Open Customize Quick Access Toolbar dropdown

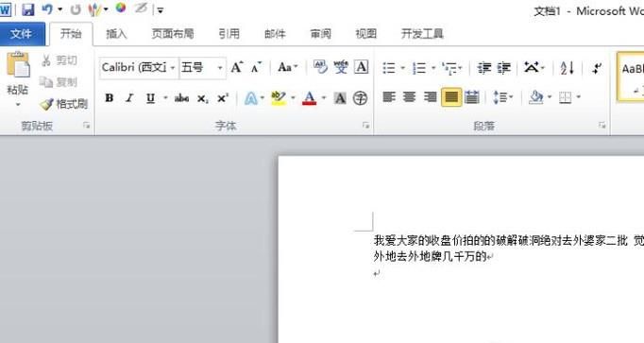[x=161, y=10]
